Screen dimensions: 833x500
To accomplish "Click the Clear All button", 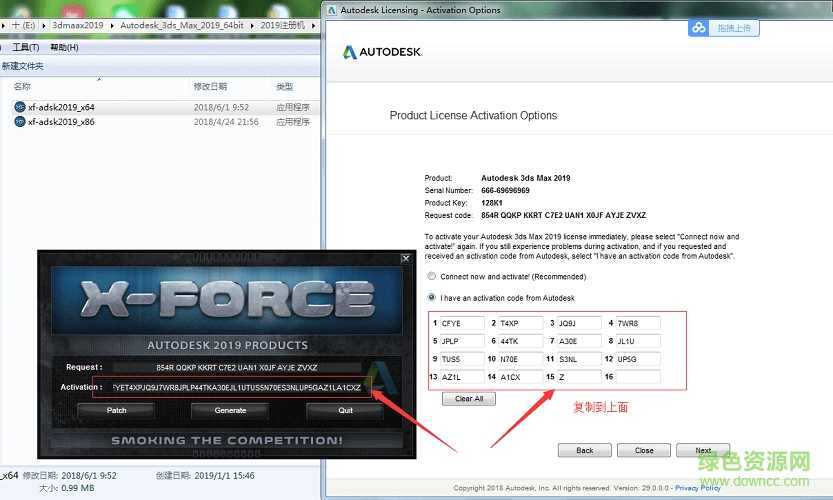I will pyautogui.click(x=469, y=399).
